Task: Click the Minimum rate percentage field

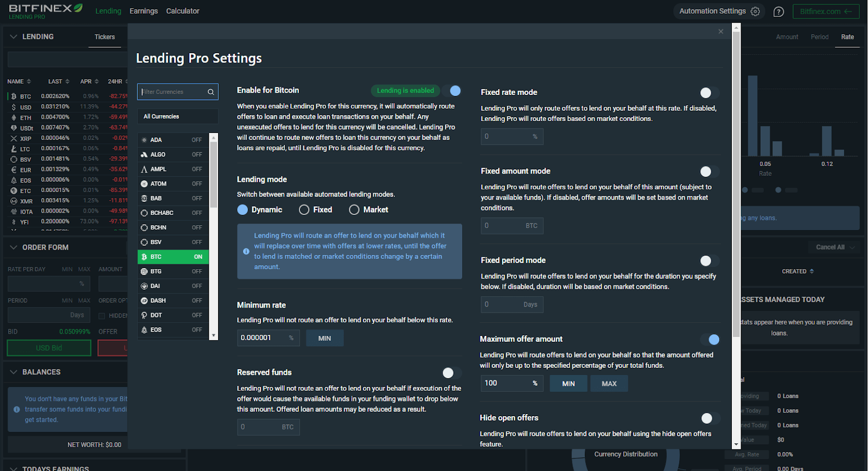Action: (269, 338)
